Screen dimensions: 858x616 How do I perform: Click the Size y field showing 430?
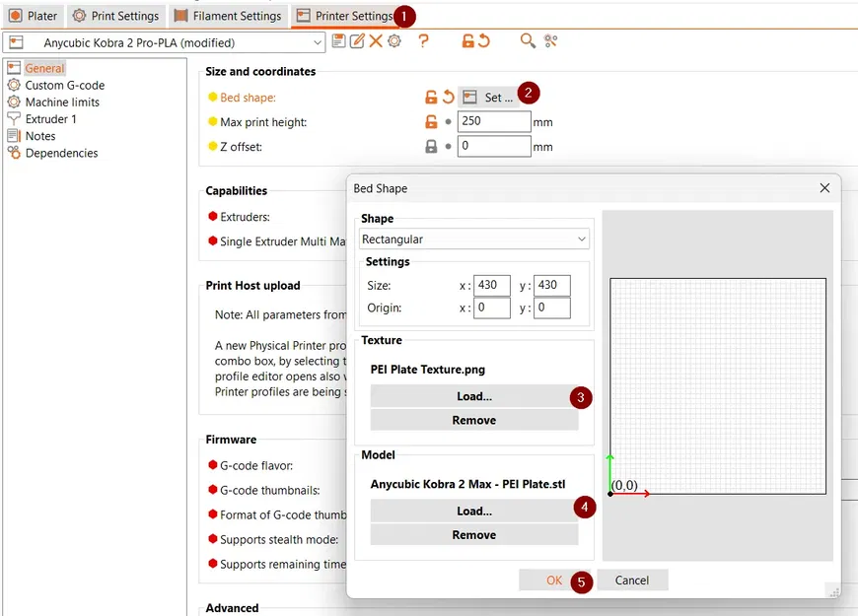point(552,286)
